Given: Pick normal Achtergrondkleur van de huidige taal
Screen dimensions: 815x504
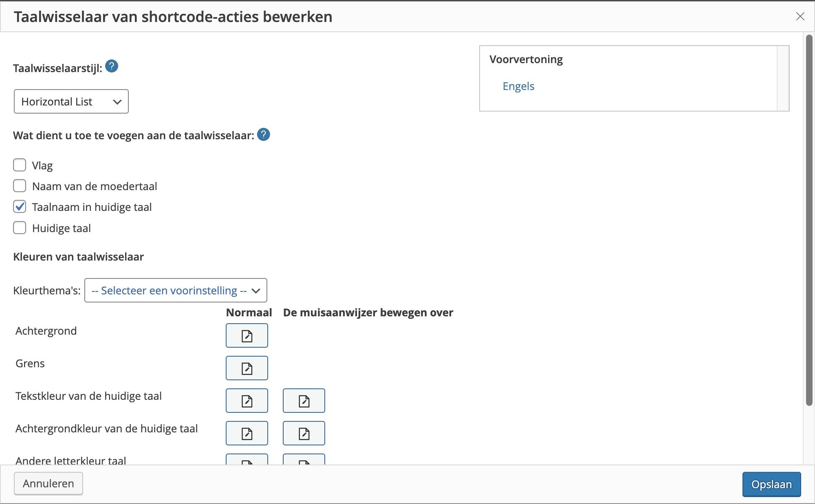Looking at the screenshot, I should (x=247, y=433).
